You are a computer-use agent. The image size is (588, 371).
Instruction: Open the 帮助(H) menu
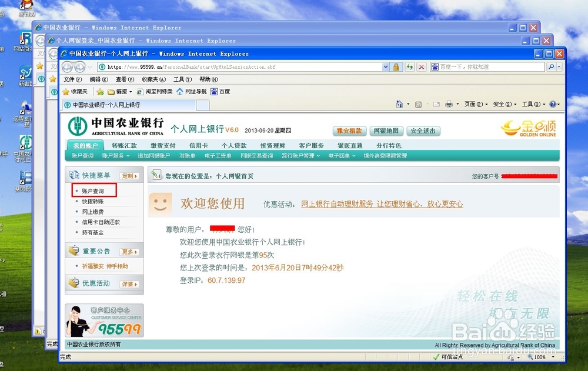[209, 79]
